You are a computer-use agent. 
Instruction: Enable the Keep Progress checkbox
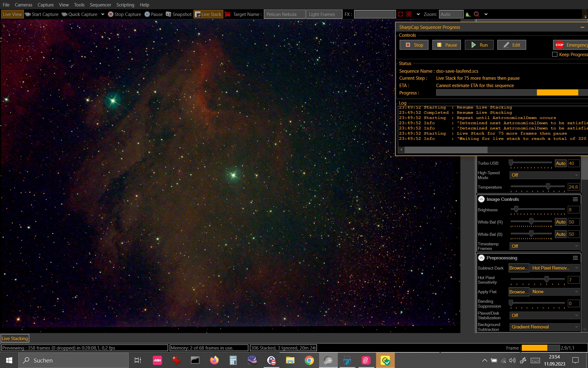[x=555, y=55]
